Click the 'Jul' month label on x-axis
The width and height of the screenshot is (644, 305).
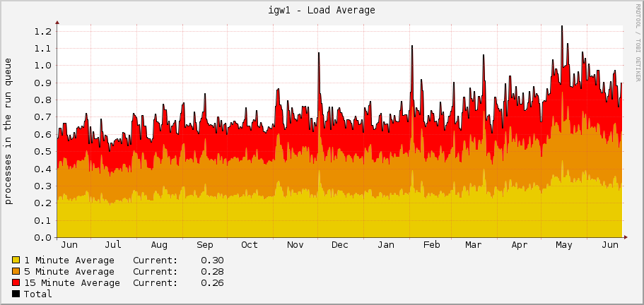(x=113, y=245)
